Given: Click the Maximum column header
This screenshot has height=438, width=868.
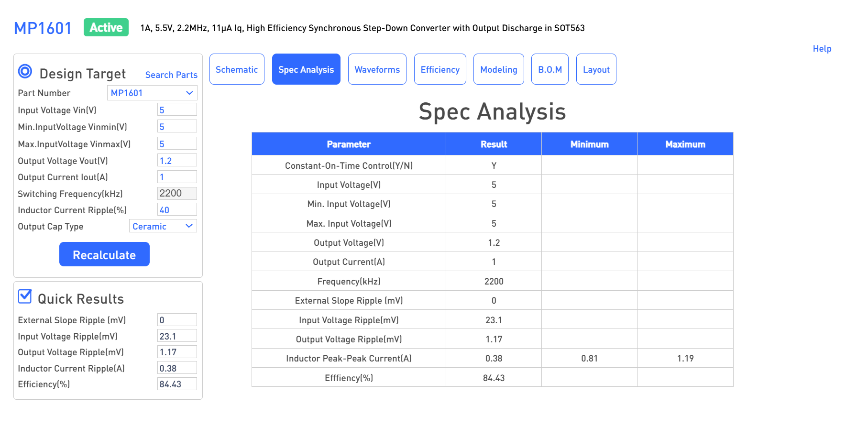Looking at the screenshot, I should 685,144.
